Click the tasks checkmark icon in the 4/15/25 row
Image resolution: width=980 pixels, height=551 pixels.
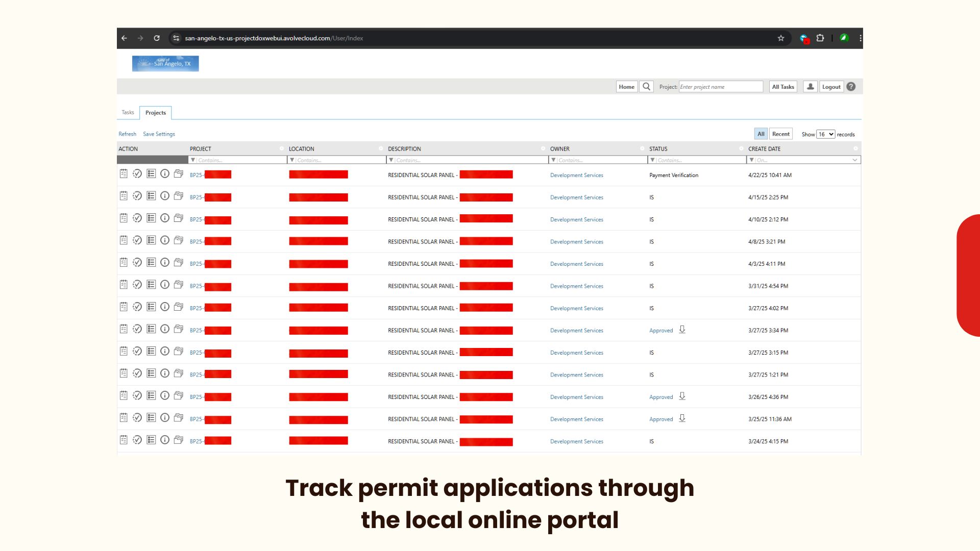pos(137,196)
